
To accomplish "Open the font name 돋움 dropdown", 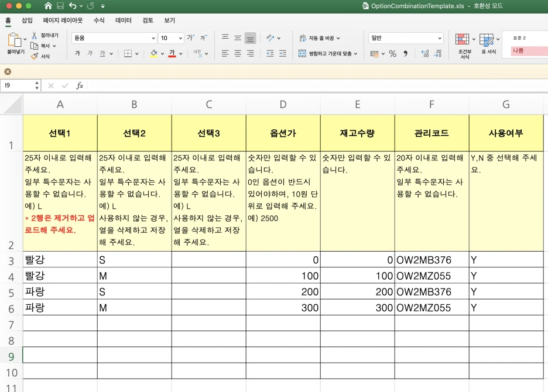I will [153, 38].
